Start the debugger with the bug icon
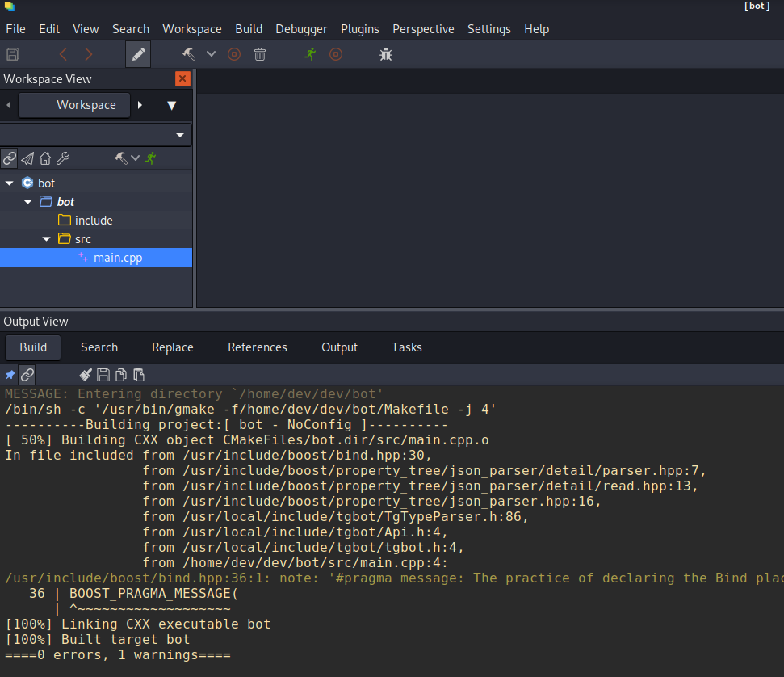This screenshot has width=784, height=677. coord(385,54)
